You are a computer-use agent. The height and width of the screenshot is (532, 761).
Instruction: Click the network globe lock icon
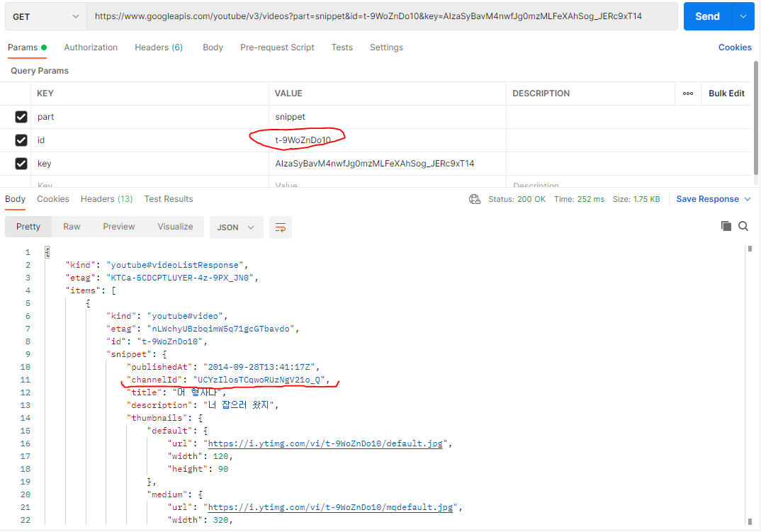click(x=475, y=199)
